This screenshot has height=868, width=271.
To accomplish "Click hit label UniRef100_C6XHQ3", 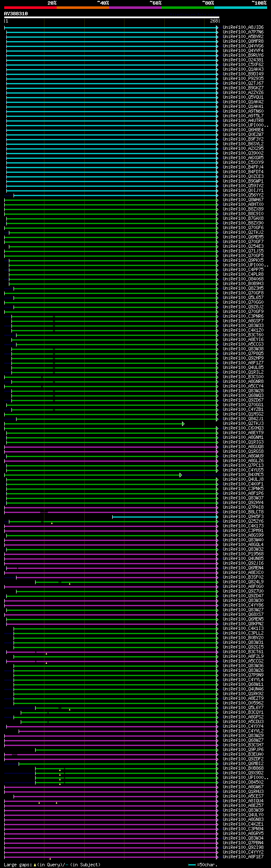I will point(243,428).
